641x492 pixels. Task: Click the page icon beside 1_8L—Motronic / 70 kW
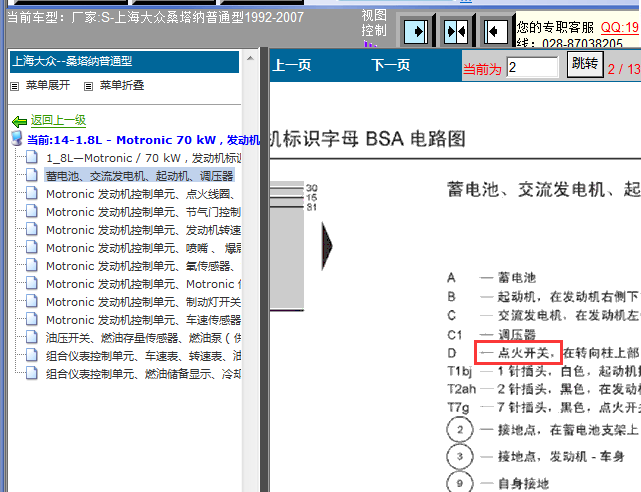[x=32, y=157]
